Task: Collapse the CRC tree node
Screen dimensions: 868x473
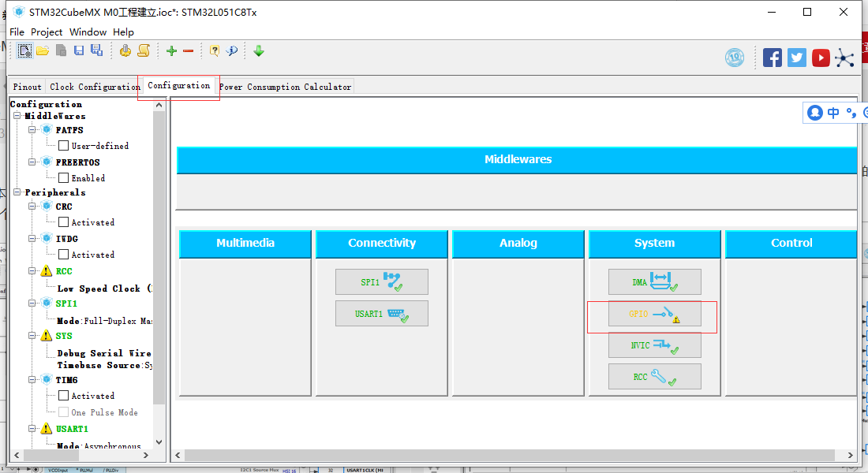Action: (x=32, y=207)
